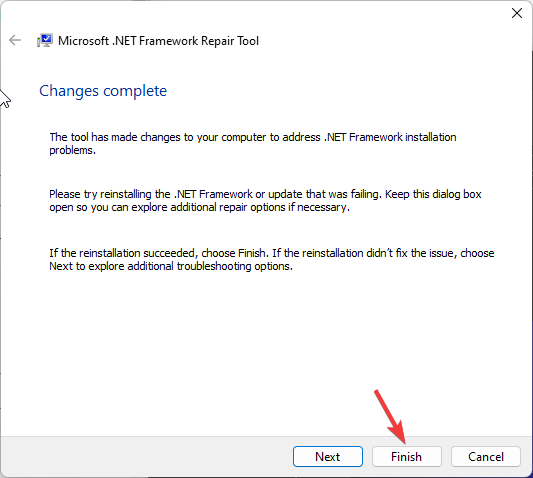Choose Finish to complete the repair

click(407, 456)
